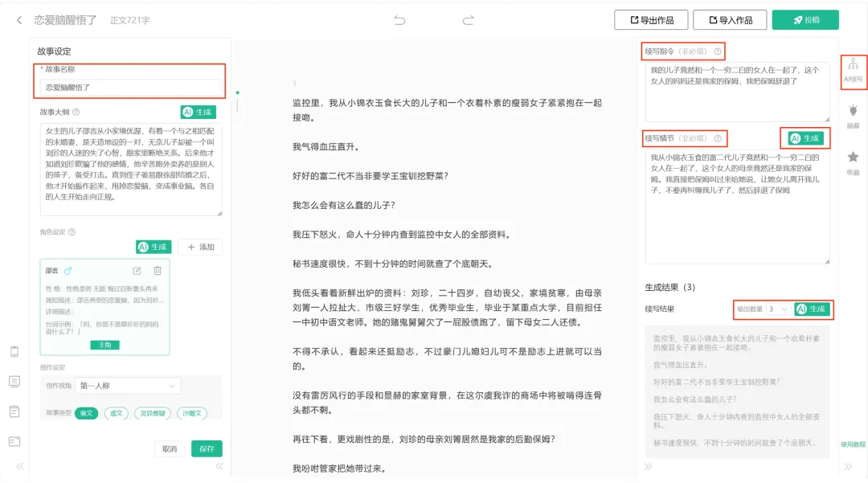868x483 pixels.
Task: Click the 投稿 submit button
Action: 805,19
